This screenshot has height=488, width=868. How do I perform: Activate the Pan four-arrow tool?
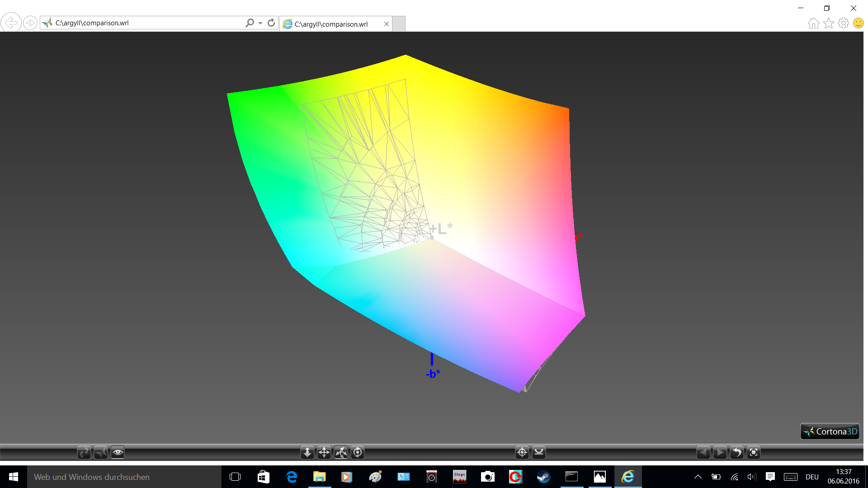[324, 452]
